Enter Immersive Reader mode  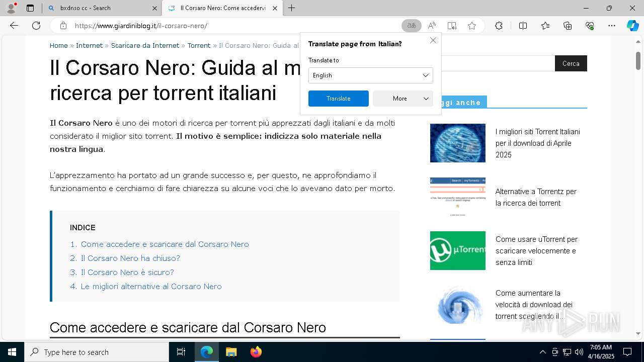[x=452, y=26]
